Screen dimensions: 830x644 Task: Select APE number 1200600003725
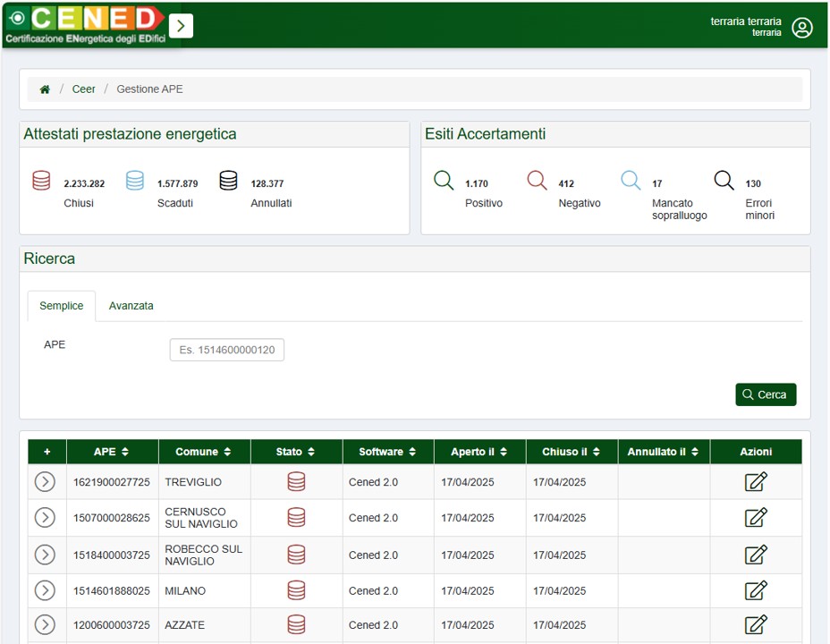point(112,625)
